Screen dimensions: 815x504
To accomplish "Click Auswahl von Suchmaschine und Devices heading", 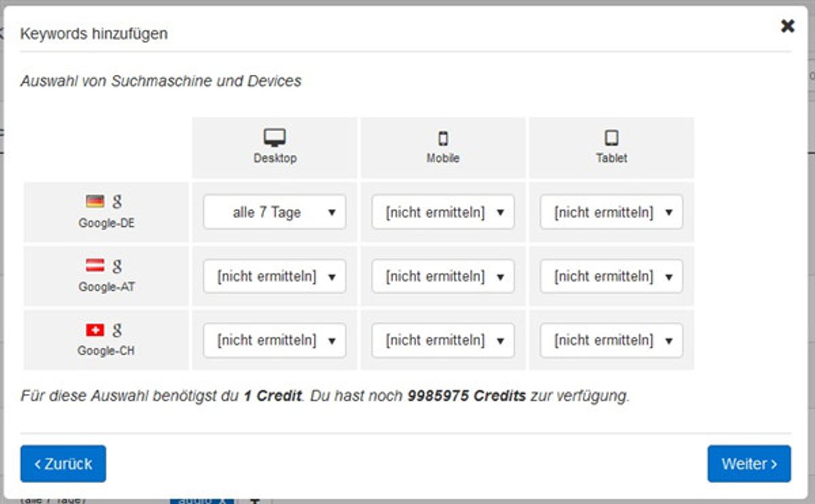I will pos(161,82).
